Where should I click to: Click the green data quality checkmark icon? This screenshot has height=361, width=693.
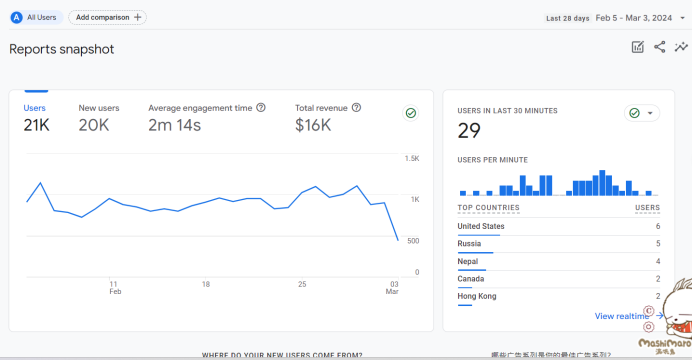[x=411, y=113]
